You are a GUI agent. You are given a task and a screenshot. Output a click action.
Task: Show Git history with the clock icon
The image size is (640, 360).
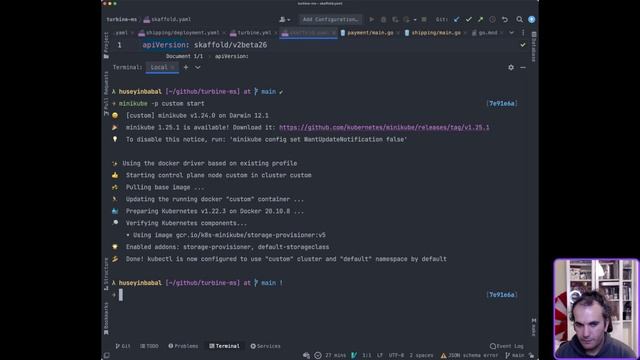[x=493, y=19]
